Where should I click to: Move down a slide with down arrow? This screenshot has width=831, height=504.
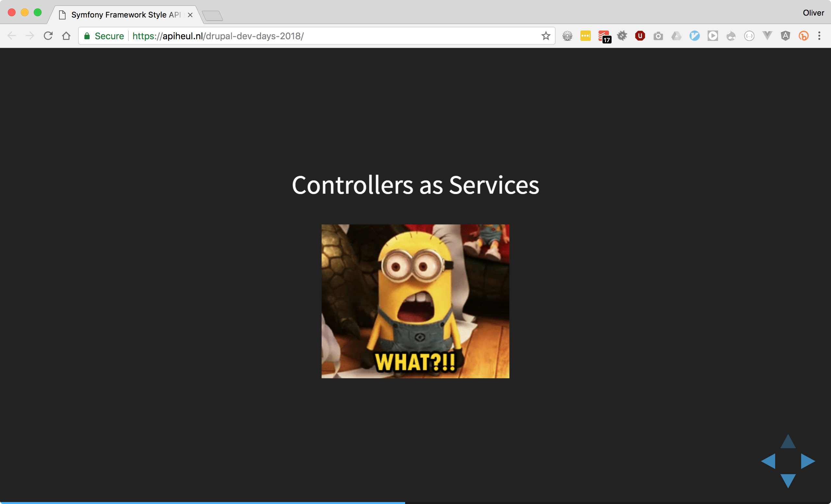788,481
